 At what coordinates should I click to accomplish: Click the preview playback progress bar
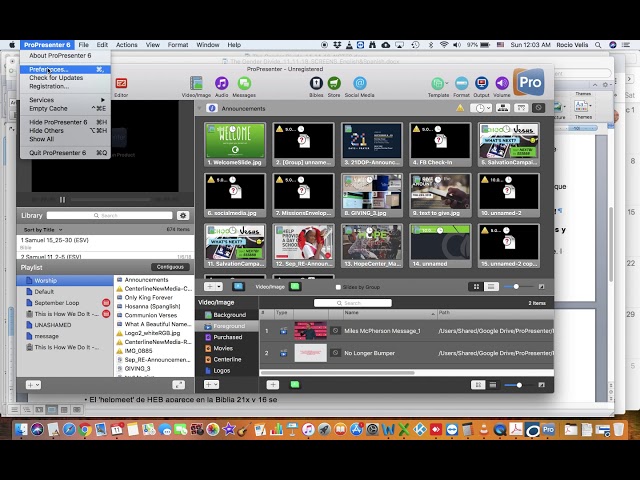tap(110, 200)
